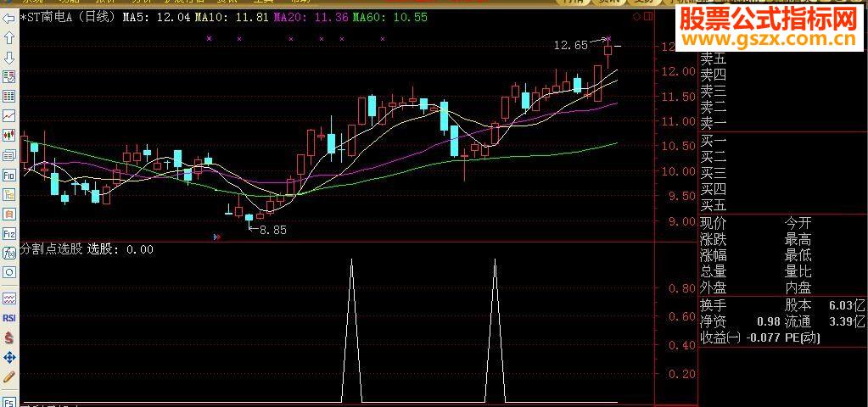868x407 pixels.
Task: Click the 收益 value -0.077
Action: tap(763, 337)
